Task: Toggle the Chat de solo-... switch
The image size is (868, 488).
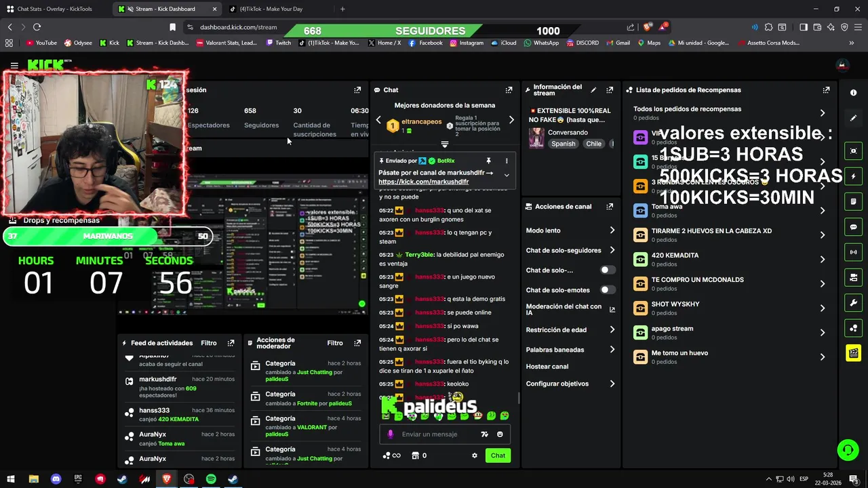Action: 608,270
